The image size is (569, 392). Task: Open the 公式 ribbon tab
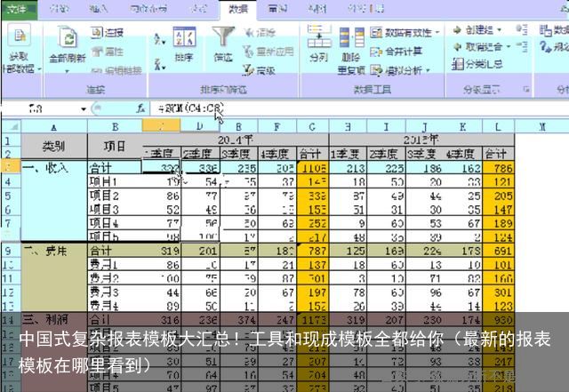coord(199,9)
